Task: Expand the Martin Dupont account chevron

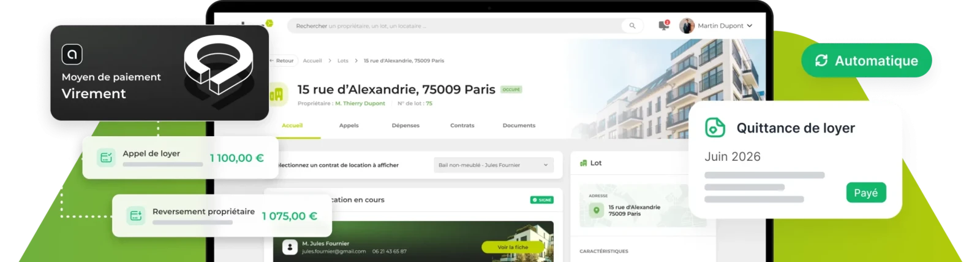Action: pos(750,26)
